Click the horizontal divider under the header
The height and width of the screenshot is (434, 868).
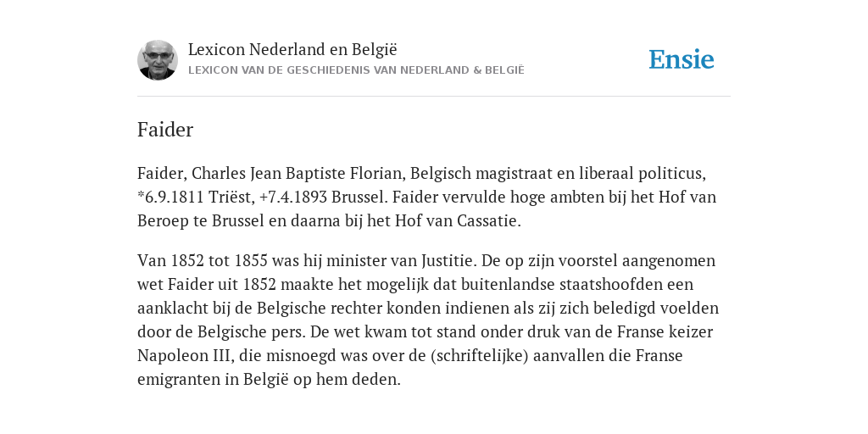[x=434, y=97]
